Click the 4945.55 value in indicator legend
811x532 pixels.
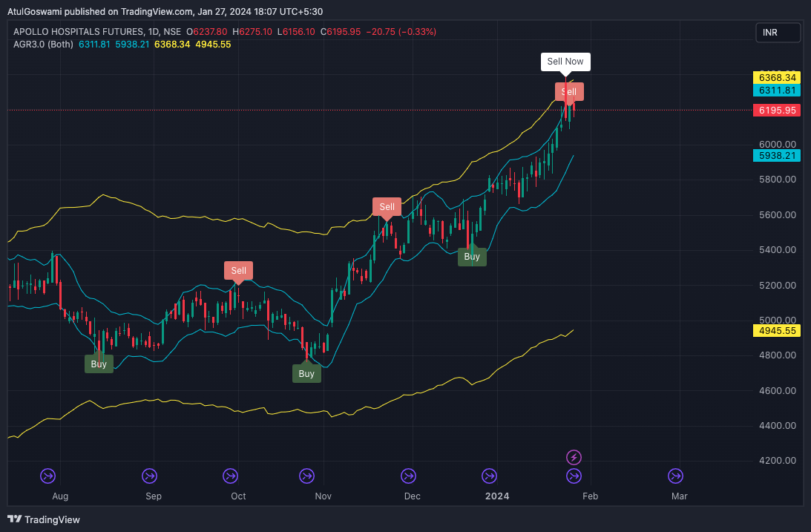pyautogui.click(x=213, y=45)
